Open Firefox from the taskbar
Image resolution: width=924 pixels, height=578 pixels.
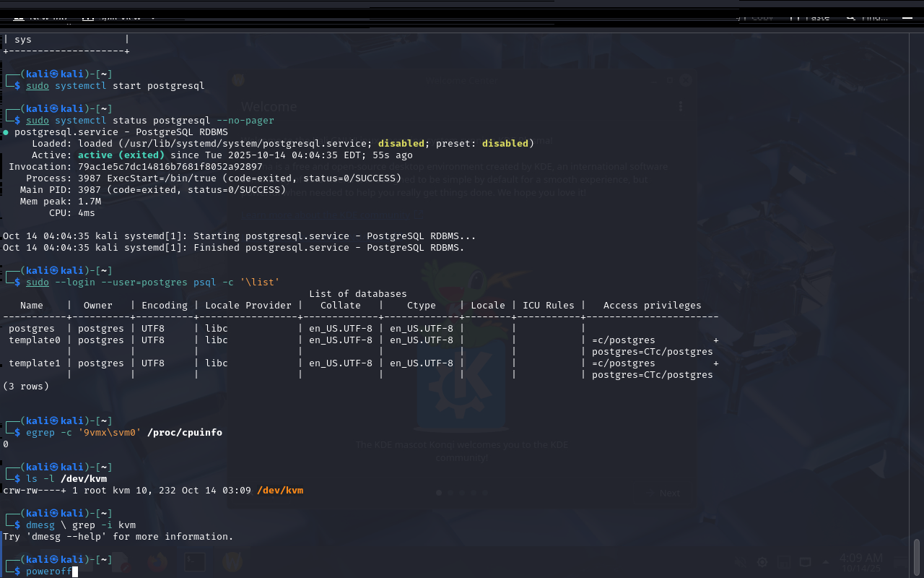click(x=157, y=561)
